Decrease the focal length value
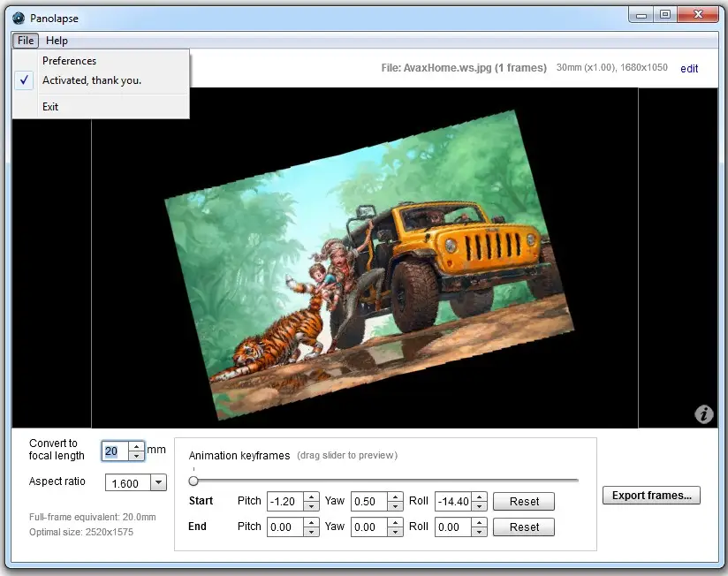Image resolution: width=728 pixels, height=576 pixels. pos(136,456)
